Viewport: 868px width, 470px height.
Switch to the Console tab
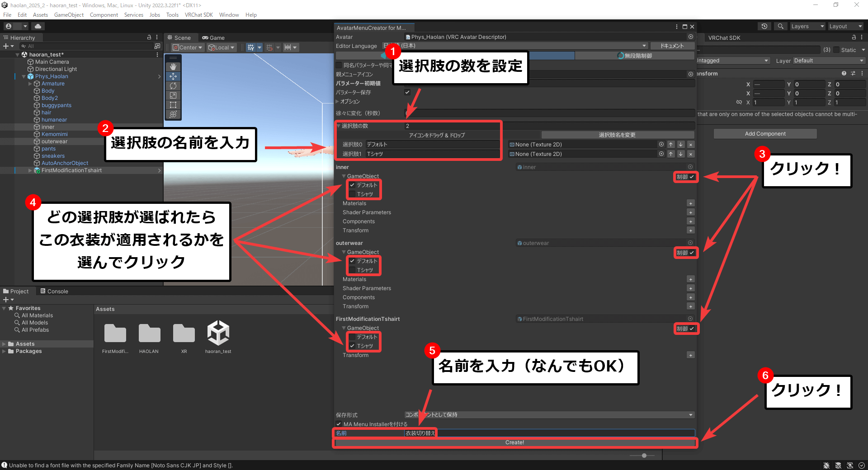[54, 291]
